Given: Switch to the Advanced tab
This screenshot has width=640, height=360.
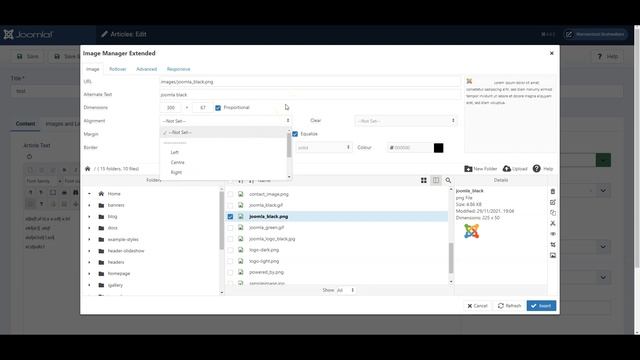Looking at the screenshot, I should coord(147,69).
